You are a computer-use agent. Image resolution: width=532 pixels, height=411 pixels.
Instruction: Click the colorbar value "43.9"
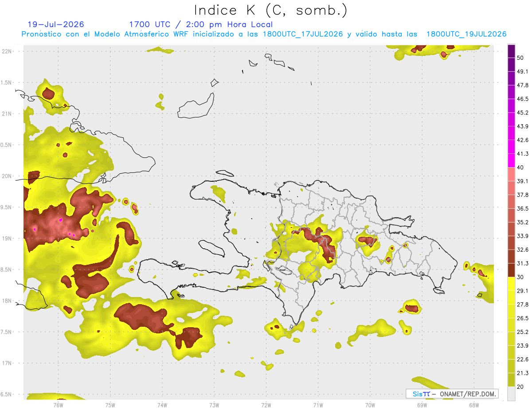coord(522,126)
